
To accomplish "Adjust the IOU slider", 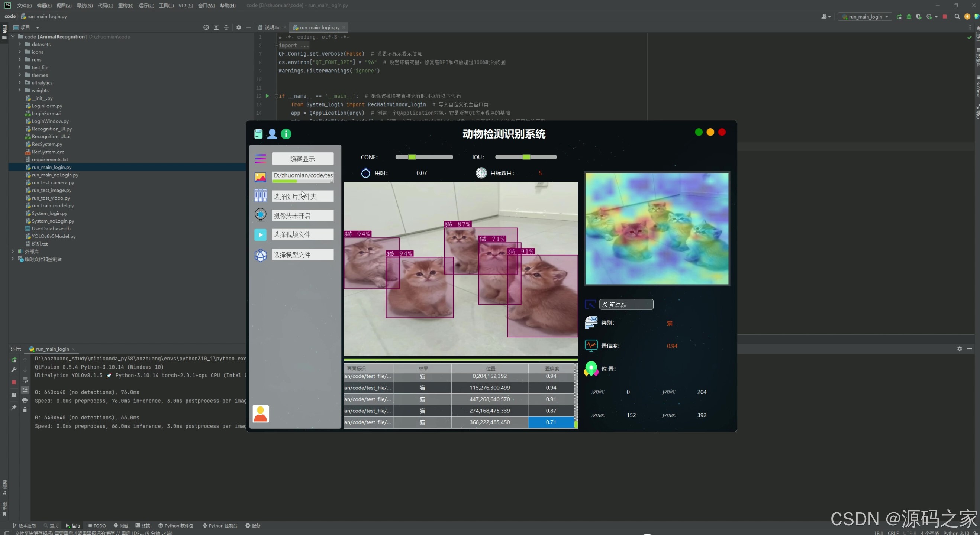I will tap(526, 157).
